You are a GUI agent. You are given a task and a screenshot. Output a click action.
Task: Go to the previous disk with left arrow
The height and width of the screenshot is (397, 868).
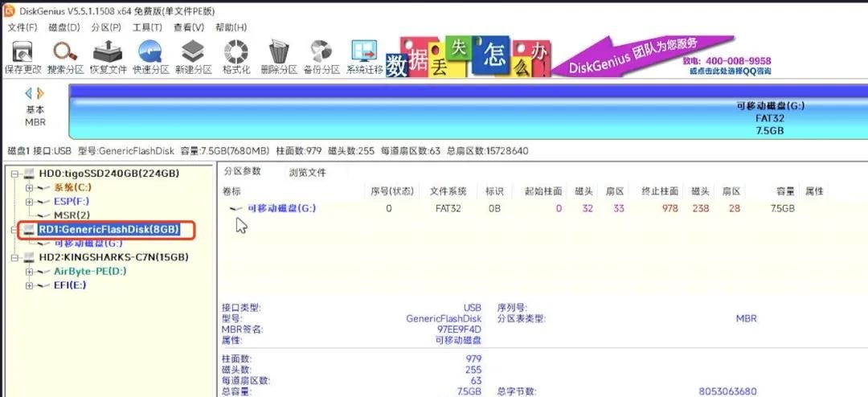click(x=29, y=94)
